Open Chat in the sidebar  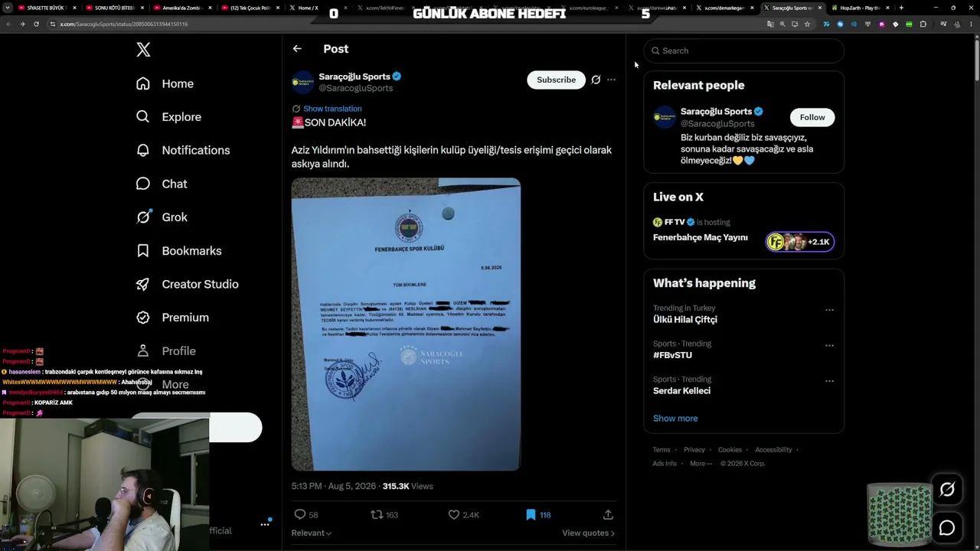[x=161, y=184]
